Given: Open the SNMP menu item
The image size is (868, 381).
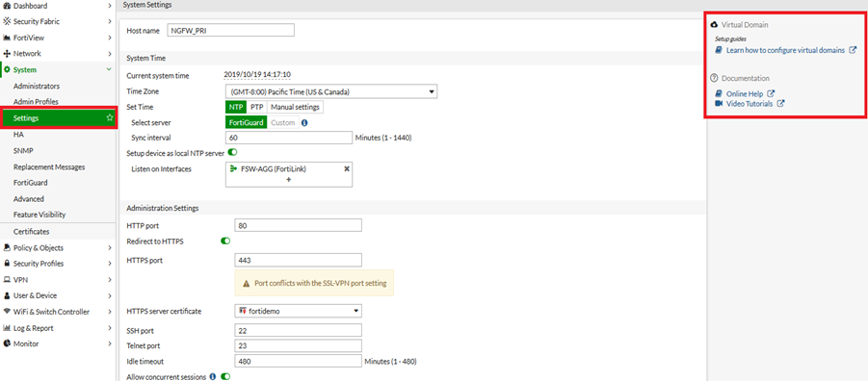Looking at the screenshot, I should 22,150.
